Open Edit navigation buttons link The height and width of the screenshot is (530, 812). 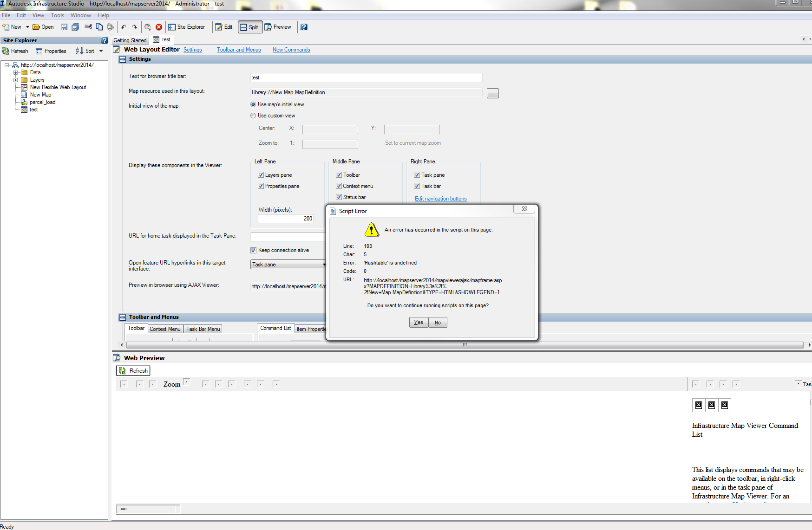440,199
